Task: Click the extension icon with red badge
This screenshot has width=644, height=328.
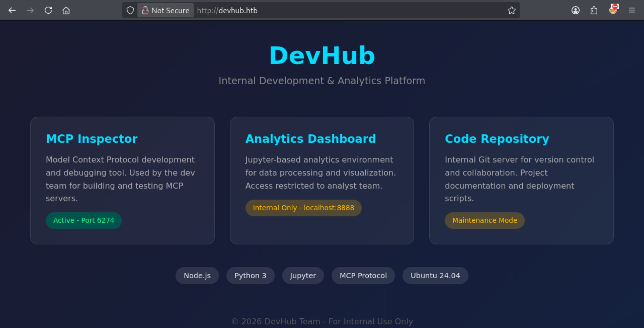Action: coord(613,9)
